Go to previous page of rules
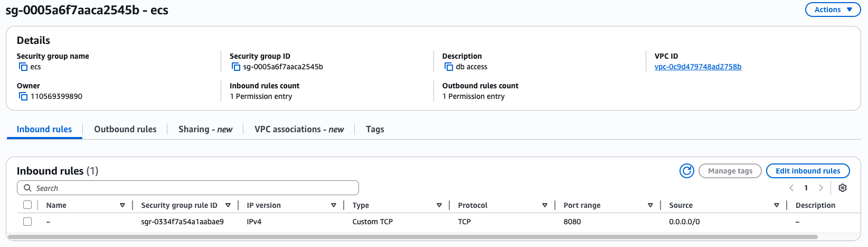This screenshot has height=247, width=868. point(791,188)
